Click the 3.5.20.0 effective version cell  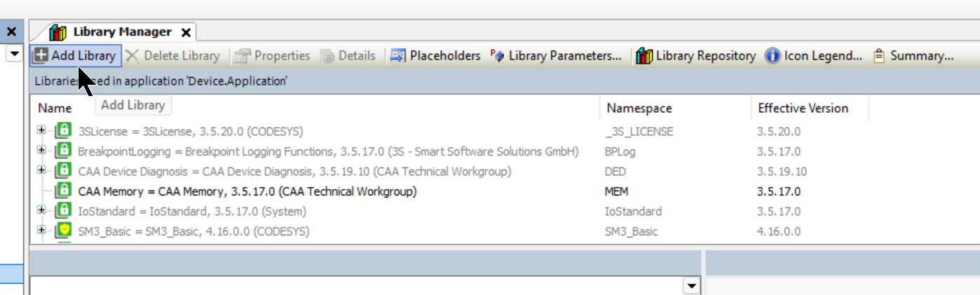[778, 131]
